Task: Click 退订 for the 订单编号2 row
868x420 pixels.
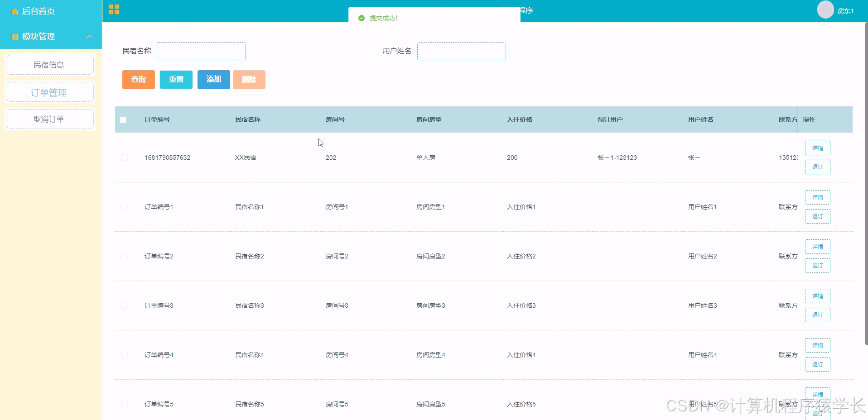Action: [x=818, y=266]
